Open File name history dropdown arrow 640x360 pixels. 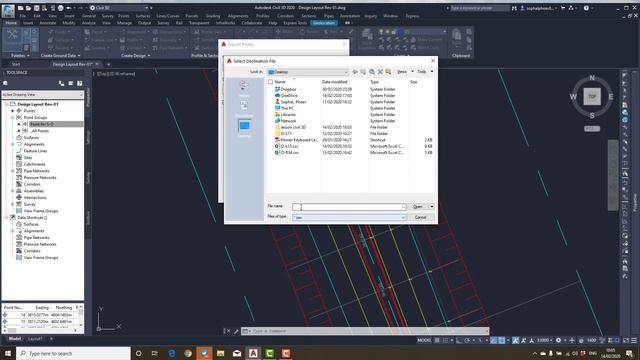point(403,207)
